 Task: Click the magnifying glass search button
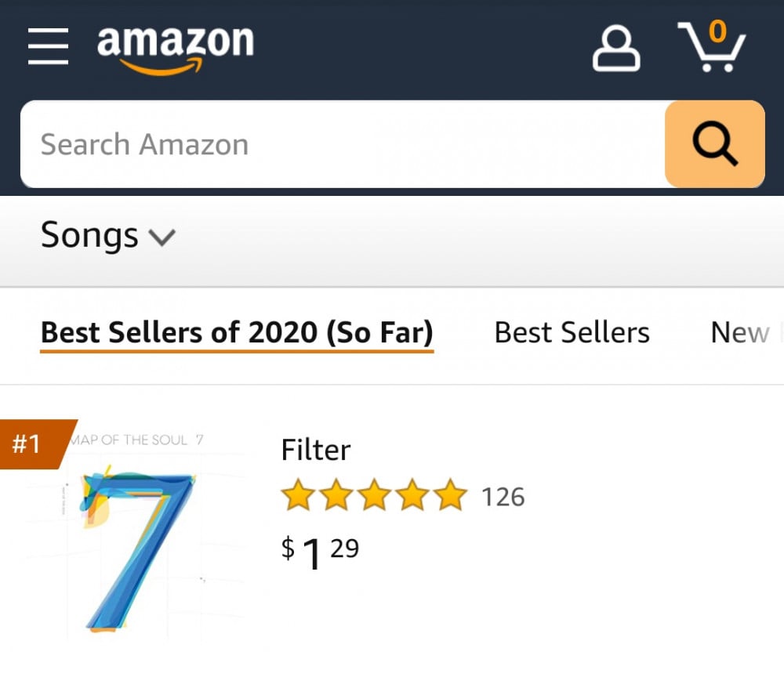pyautogui.click(x=714, y=145)
